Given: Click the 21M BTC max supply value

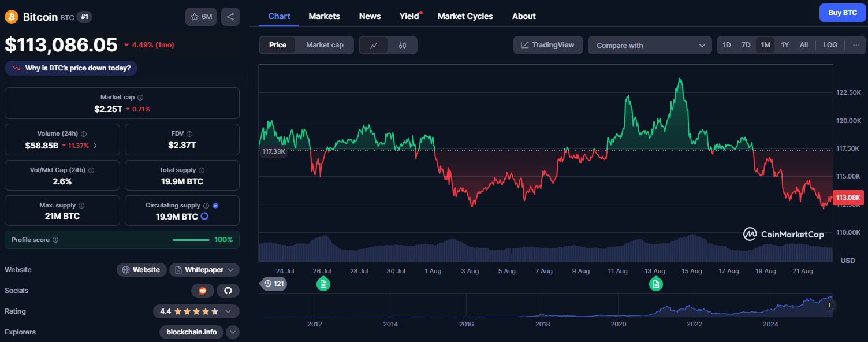Looking at the screenshot, I should click(62, 216).
